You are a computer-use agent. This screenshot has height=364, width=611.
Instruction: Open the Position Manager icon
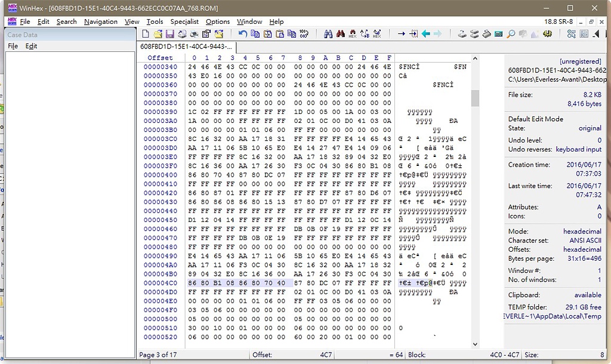click(571, 34)
